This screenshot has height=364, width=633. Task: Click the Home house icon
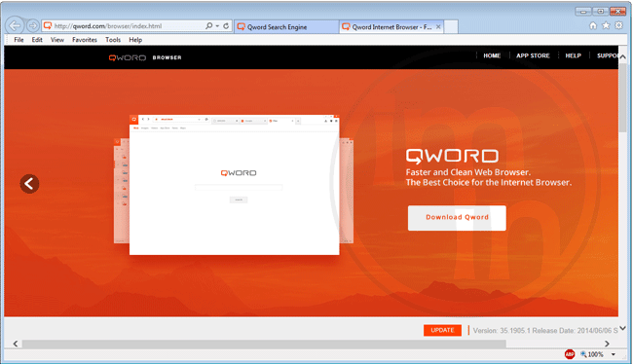(x=593, y=26)
